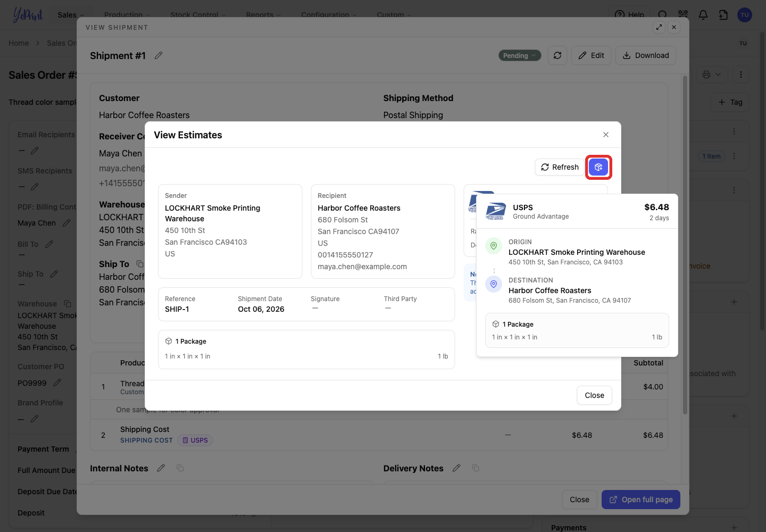Open the Pending status dropdown
Screen dimensions: 766x532
[520, 55]
